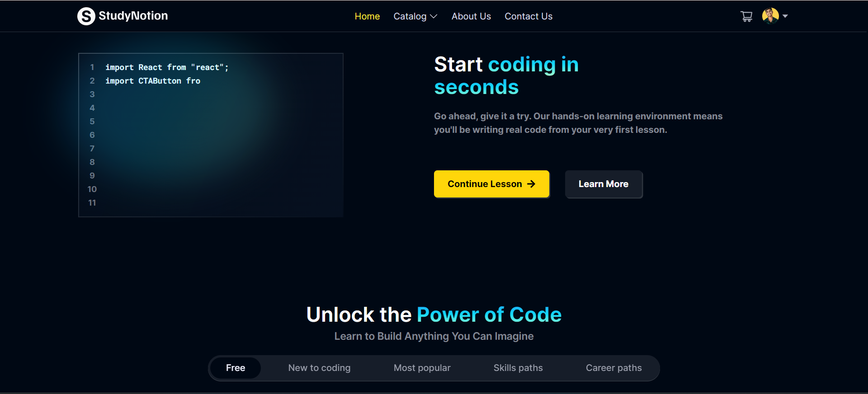Go to the Home nav link
The height and width of the screenshot is (394, 868).
tap(367, 16)
